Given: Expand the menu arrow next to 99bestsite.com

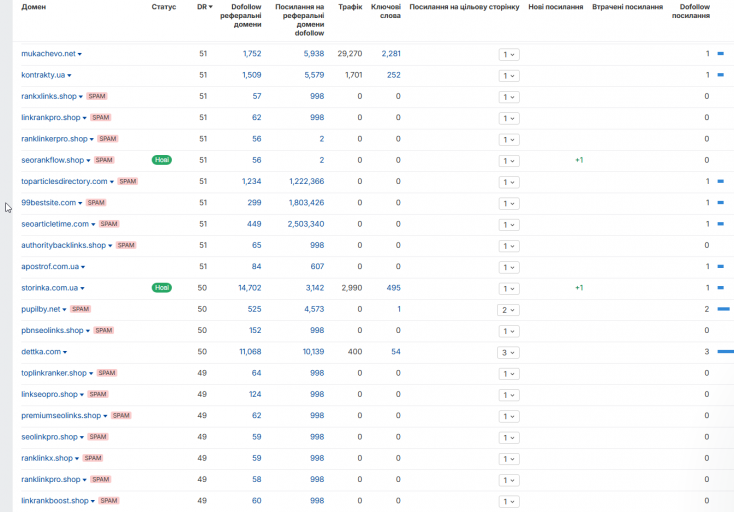Looking at the screenshot, I should tap(80, 203).
